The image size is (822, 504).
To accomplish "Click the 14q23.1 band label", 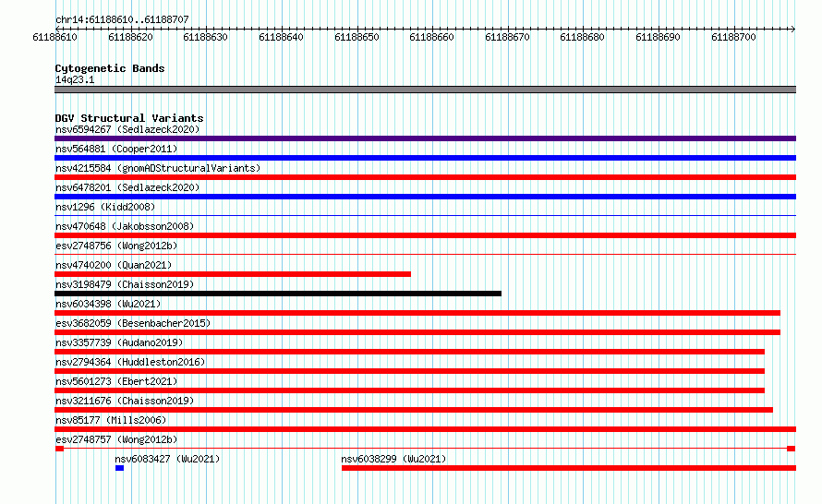I will coord(75,79).
